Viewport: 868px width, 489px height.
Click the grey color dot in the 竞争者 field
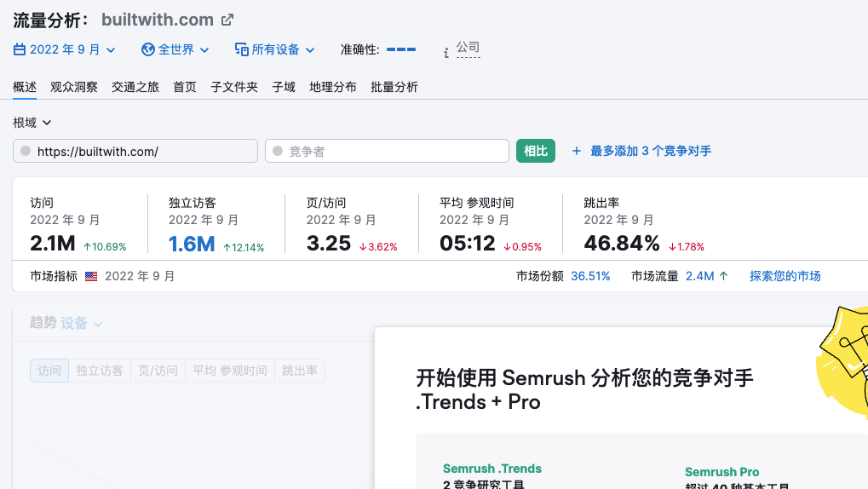[x=278, y=151]
